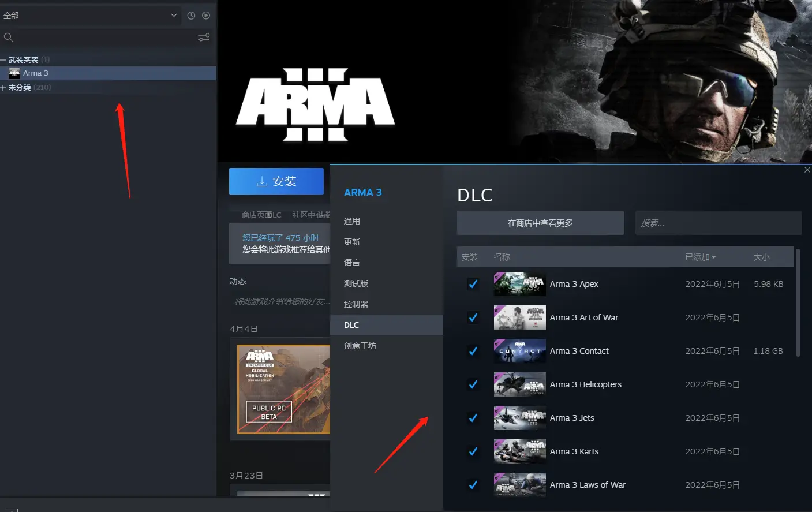812x512 pixels.
Task: Click the Arma 3 Contact DLC thumbnail
Action: click(x=520, y=351)
